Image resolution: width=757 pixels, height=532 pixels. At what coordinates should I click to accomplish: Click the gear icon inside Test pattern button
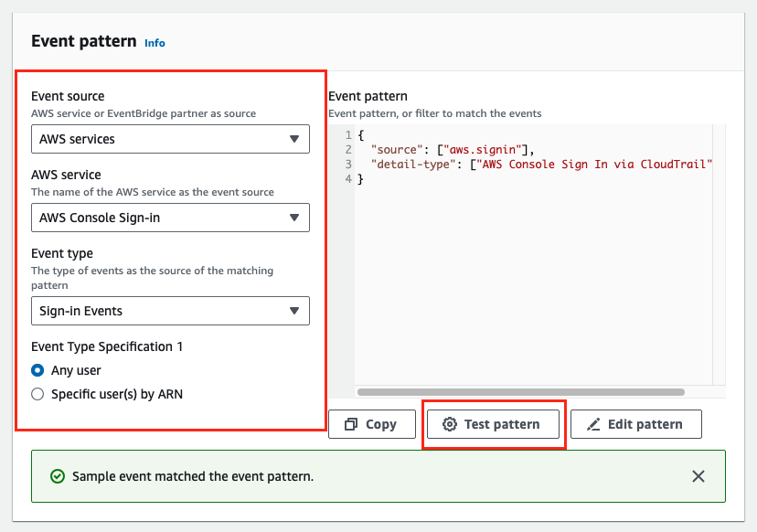pos(450,423)
